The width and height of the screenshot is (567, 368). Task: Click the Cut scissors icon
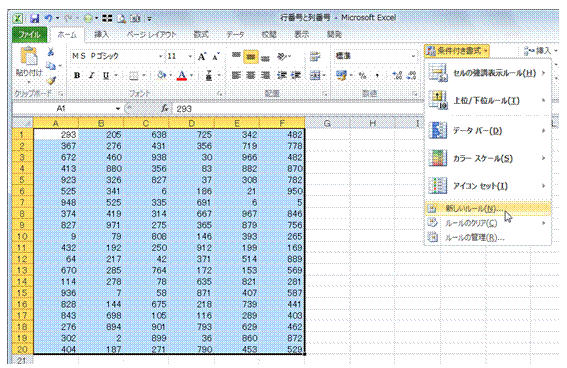51,52
